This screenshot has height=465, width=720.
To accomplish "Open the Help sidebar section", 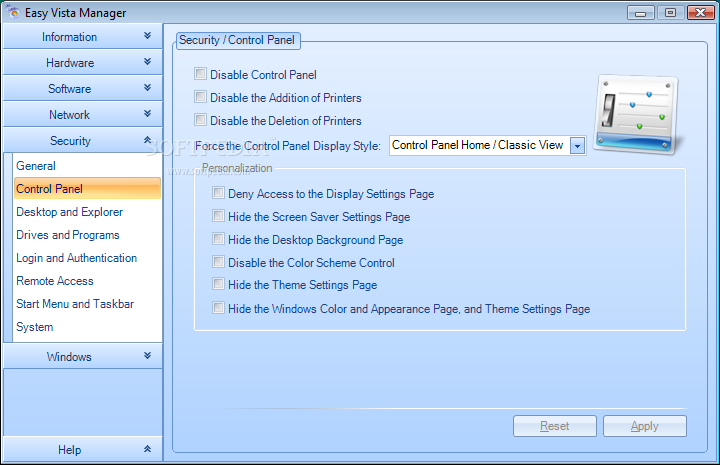I will (x=83, y=449).
